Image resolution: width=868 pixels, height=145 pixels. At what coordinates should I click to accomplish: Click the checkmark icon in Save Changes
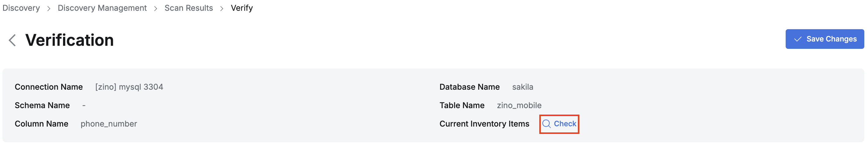[798, 39]
